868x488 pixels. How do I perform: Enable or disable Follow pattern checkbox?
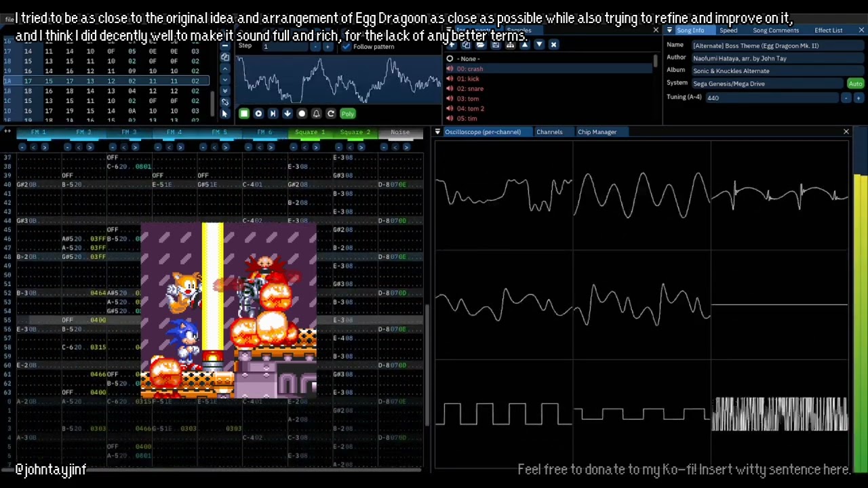pyautogui.click(x=347, y=47)
